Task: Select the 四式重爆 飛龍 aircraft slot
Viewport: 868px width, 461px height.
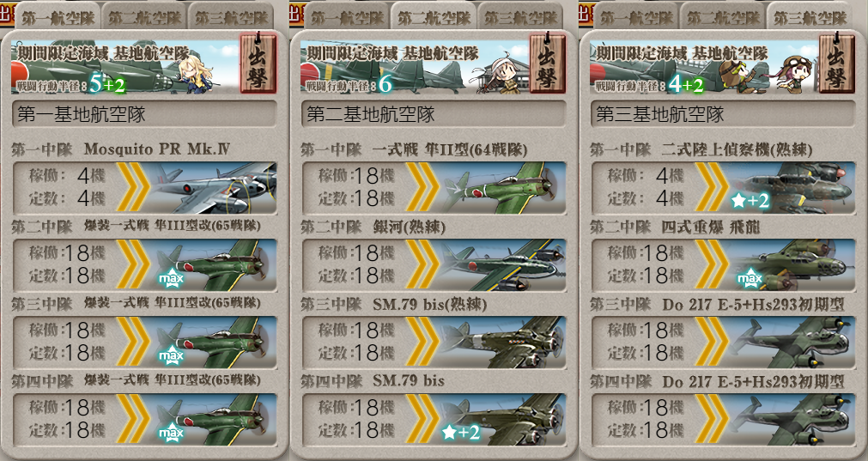Action: point(723,265)
